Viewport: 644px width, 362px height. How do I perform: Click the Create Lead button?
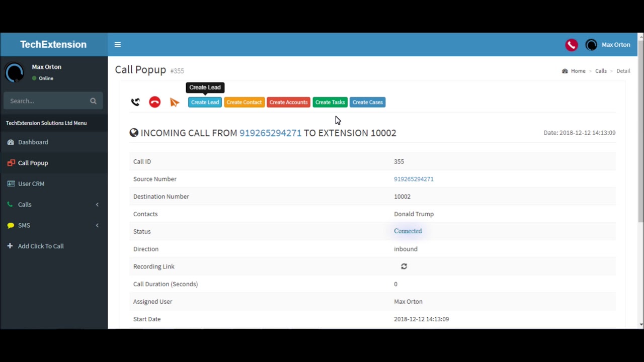[205, 102]
